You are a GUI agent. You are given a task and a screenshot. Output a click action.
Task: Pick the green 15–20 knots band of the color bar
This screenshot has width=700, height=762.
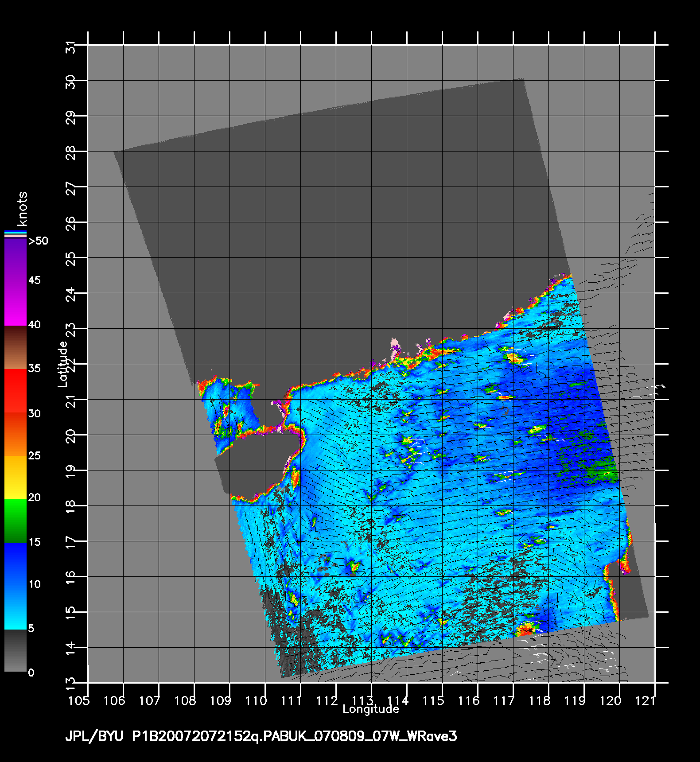point(16,521)
